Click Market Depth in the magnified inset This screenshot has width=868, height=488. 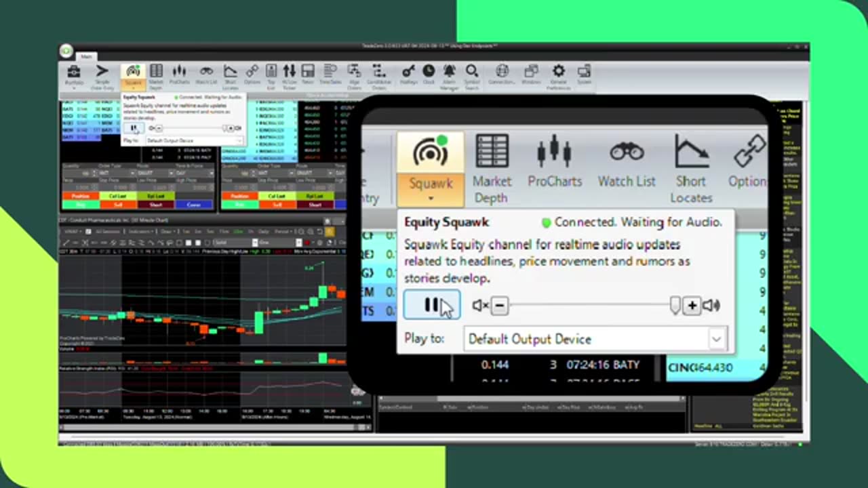click(x=492, y=169)
